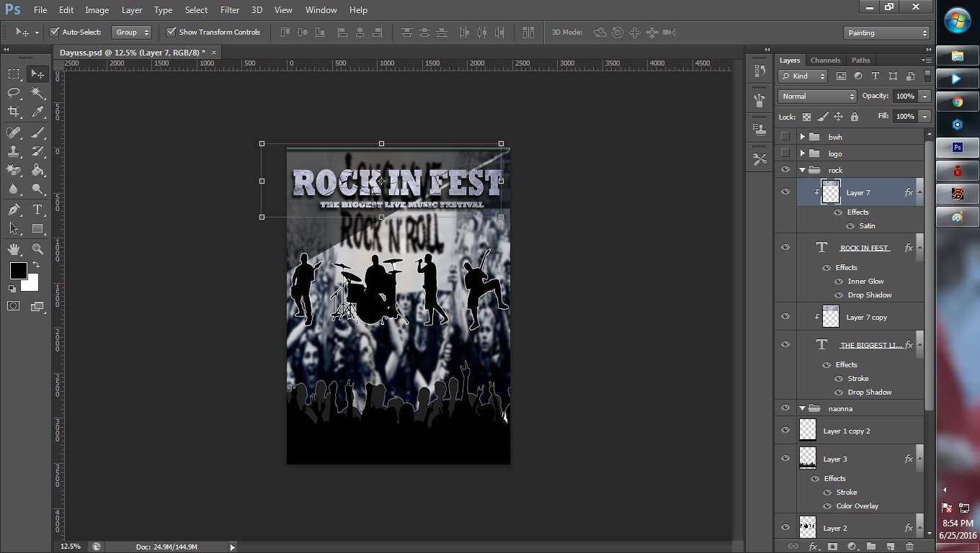The image size is (980, 553).
Task: Select the Lasso tool
Action: [14, 93]
